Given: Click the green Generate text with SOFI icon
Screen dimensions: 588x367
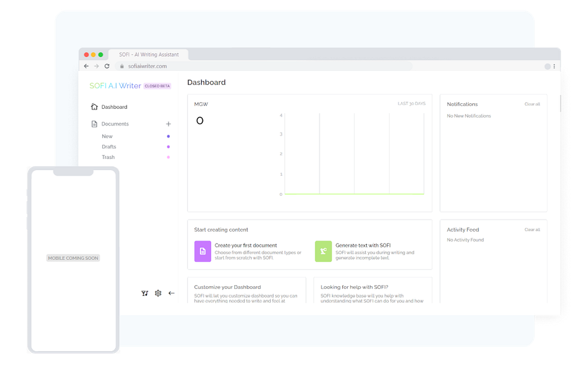Looking at the screenshot, I should (x=323, y=251).
